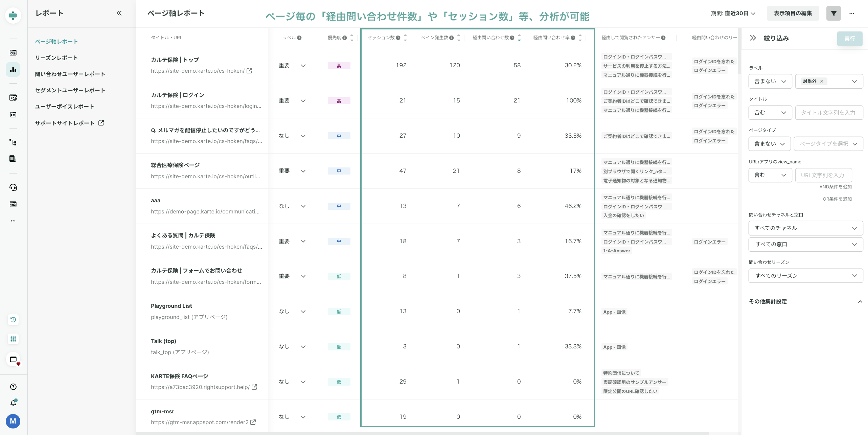Open the three-dot more options icon top right

[853, 13]
